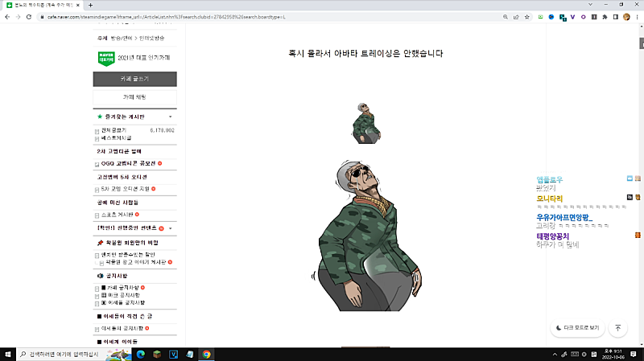Open the blue V app on the taskbar

click(x=173, y=354)
